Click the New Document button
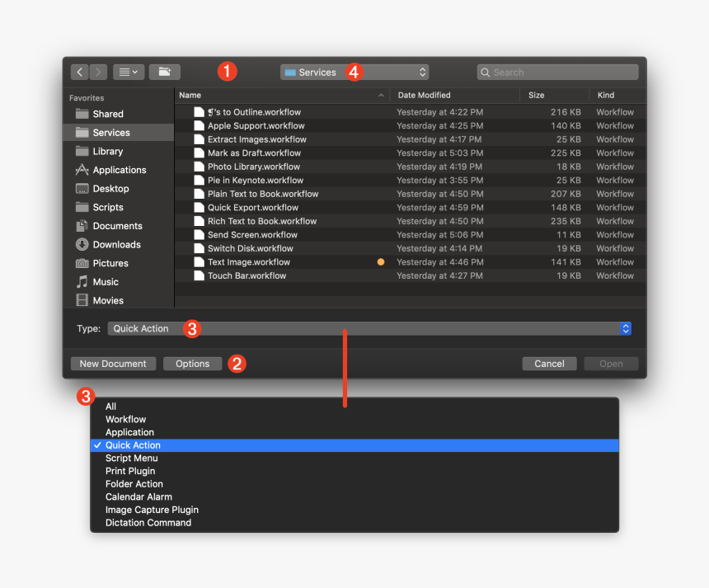This screenshot has width=709, height=588. (113, 364)
